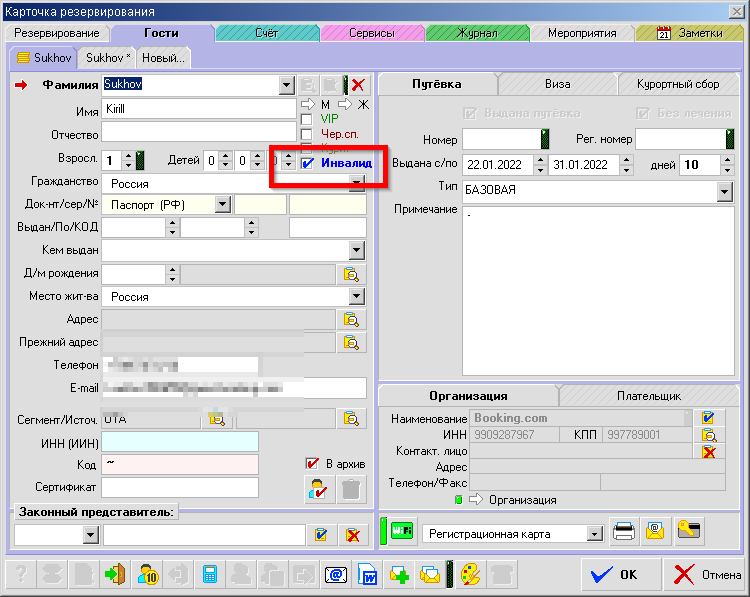Open the Регистрационная карта dropdown
The width and height of the screenshot is (750, 597).
click(x=595, y=534)
